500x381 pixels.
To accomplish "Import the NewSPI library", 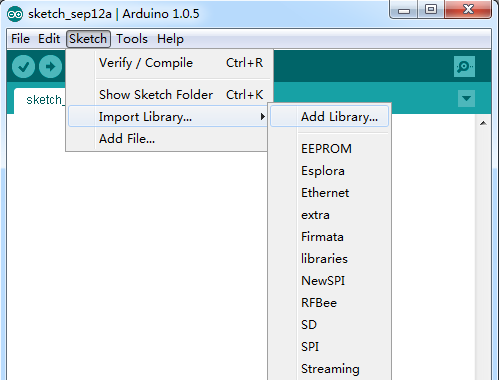I will (329, 281).
